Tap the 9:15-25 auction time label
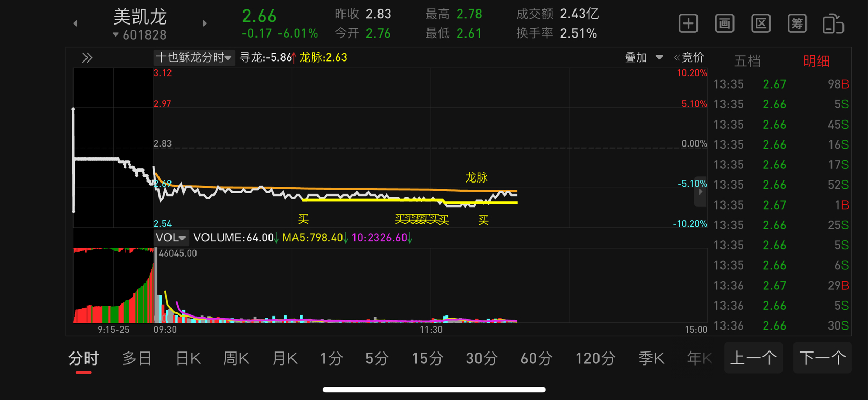Viewport: 868px width, 401px height. tap(114, 330)
